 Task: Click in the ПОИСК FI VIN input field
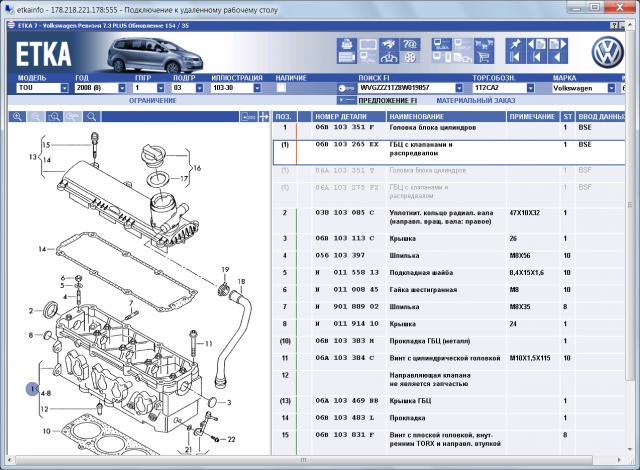click(407, 88)
